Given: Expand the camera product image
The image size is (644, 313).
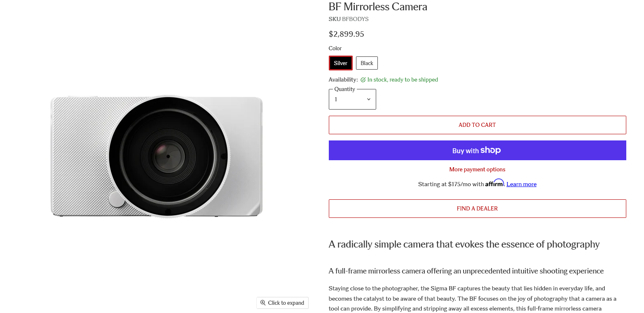Looking at the screenshot, I should pyautogui.click(x=282, y=303).
